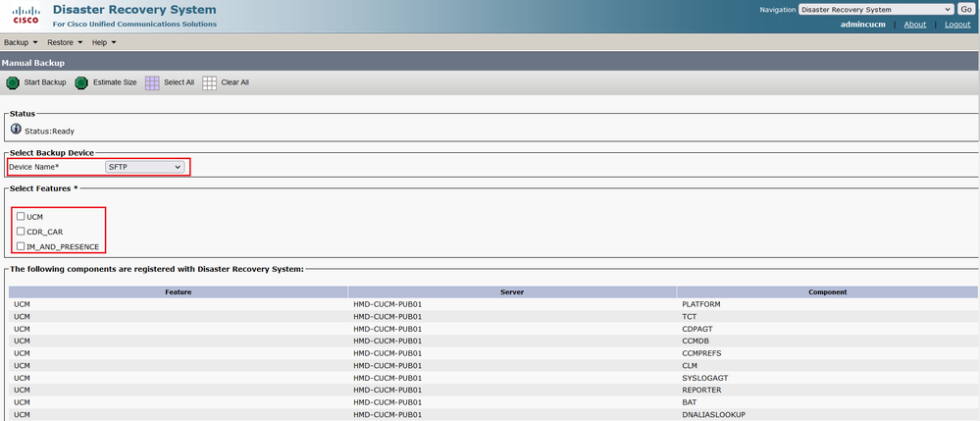The image size is (980, 421).
Task: Click the Start Backup green icon
Action: (12, 82)
